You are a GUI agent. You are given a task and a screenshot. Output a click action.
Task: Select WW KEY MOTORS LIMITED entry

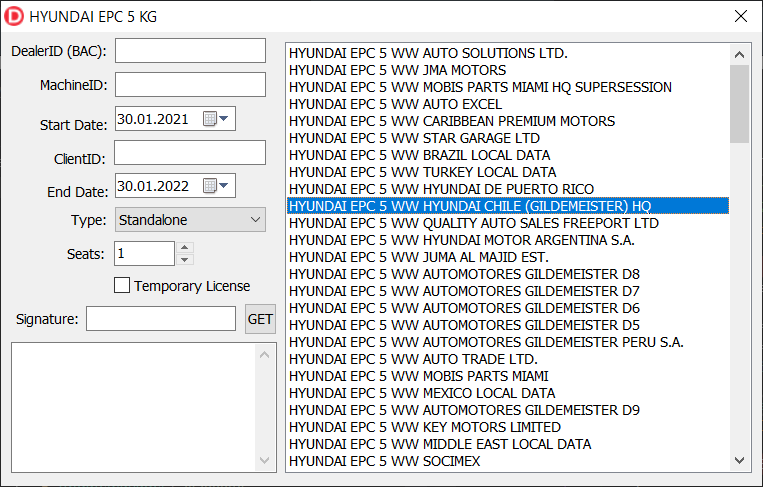(x=508, y=427)
